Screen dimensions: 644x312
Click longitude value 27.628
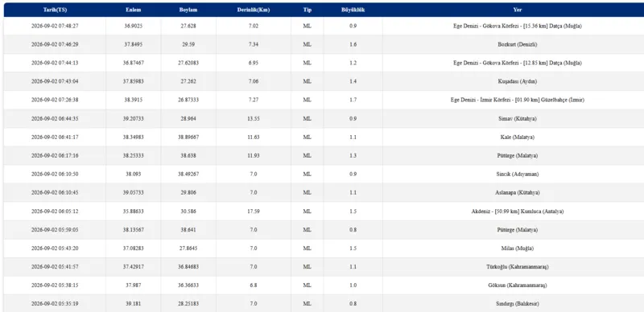(189, 26)
